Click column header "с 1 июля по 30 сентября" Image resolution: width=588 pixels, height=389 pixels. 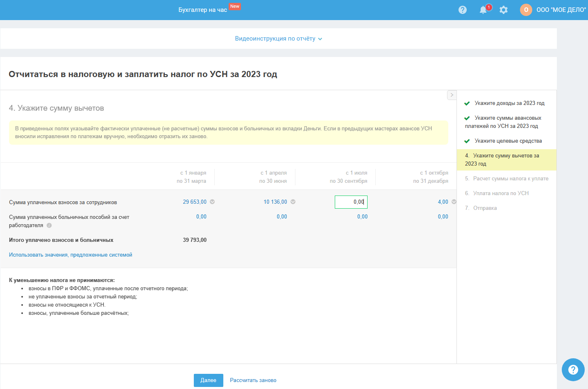(x=349, y=177)
